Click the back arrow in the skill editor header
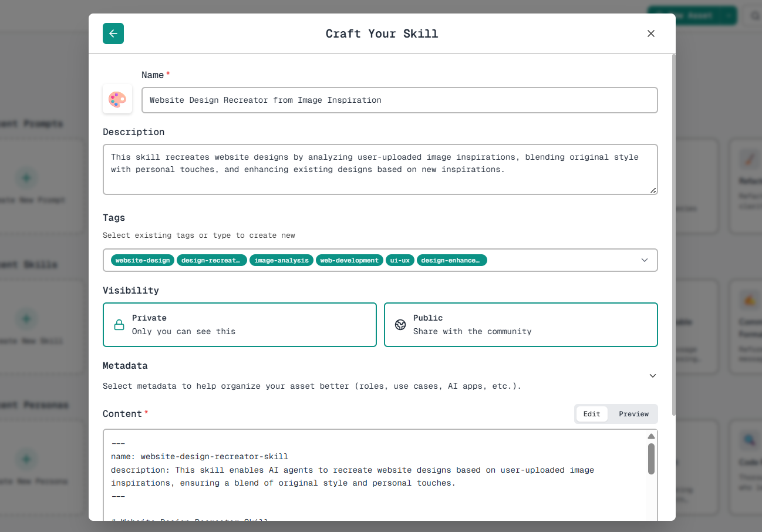762x532 pixels. [x=113, y=33]
